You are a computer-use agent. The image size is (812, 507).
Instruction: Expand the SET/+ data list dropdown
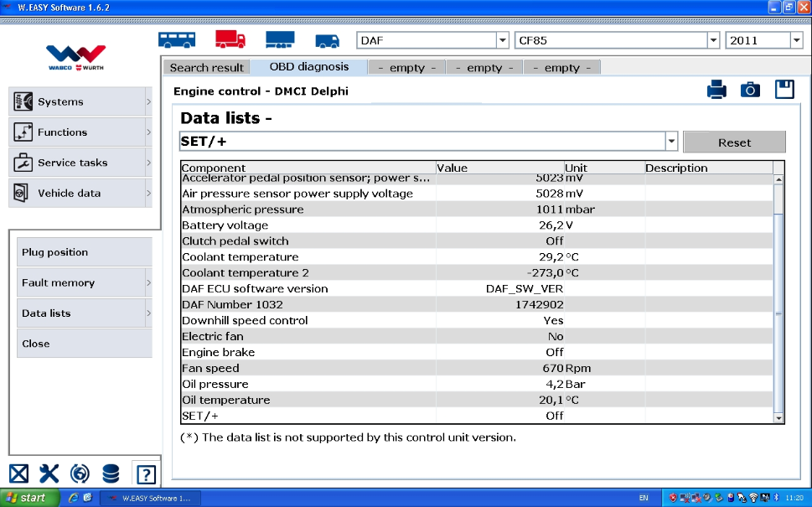671,142
